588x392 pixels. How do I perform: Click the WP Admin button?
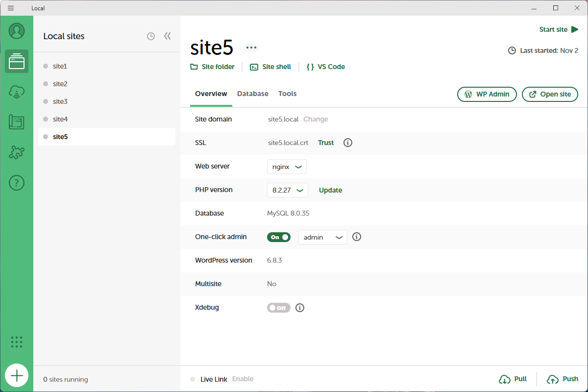coord(487,94)
